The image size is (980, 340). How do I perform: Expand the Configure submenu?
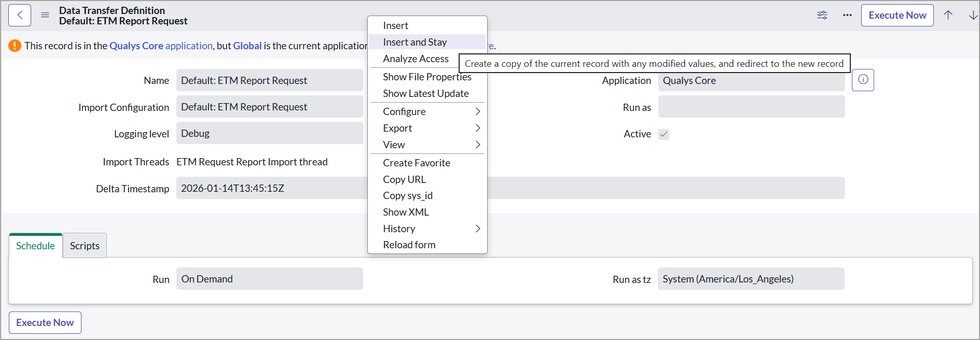pyautogui.click(x=427, y=111)
